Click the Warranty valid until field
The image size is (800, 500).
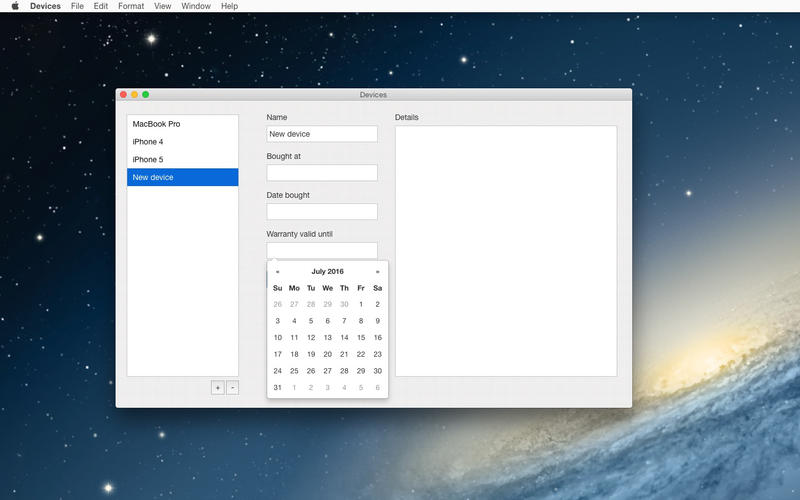point(322,250)
